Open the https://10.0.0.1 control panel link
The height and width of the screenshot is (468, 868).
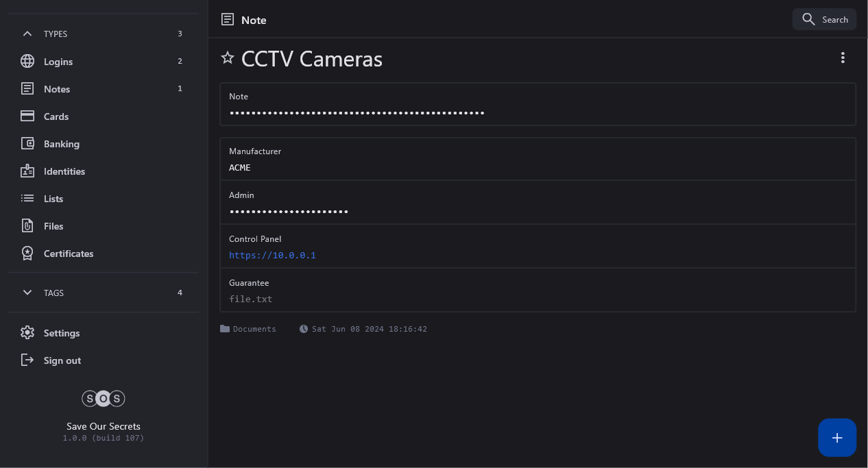(x=272, y=256)
